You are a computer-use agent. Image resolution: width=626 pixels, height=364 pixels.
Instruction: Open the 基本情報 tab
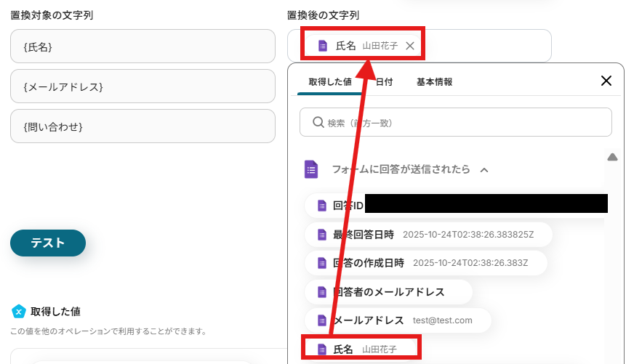(434, 82)
